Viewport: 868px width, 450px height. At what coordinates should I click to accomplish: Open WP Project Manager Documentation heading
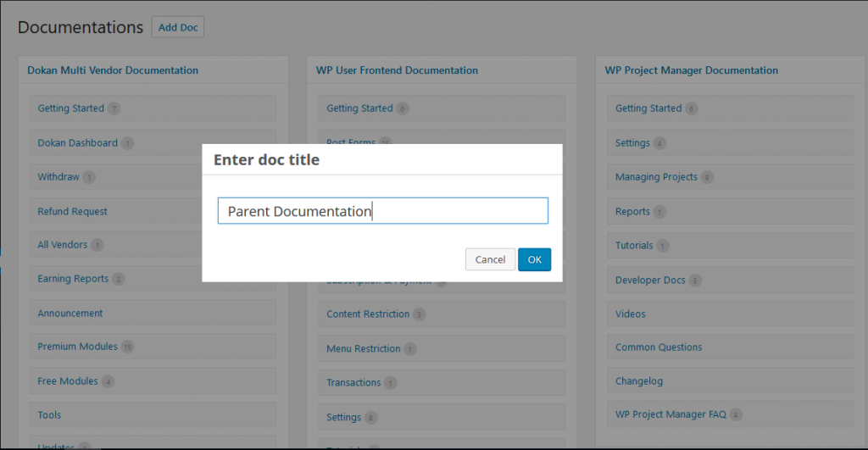691,70
